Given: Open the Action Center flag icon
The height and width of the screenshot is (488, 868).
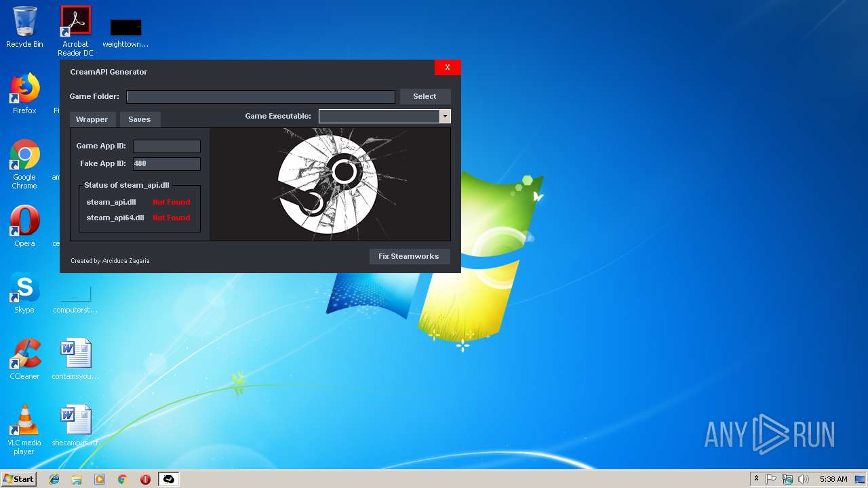Looking at the screenshot, I should (x=771, y=479).
